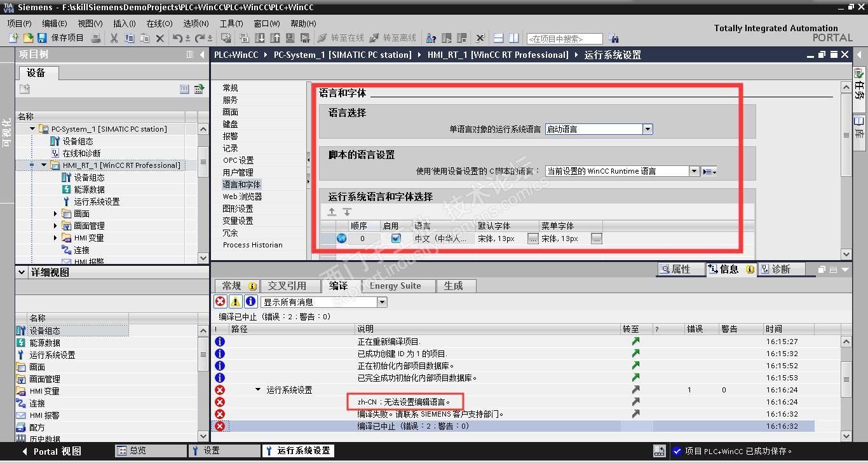Open the 工具(T) menu
Image resolution: width=868 pixels, height=463 pixels.
tap(231, 24)
